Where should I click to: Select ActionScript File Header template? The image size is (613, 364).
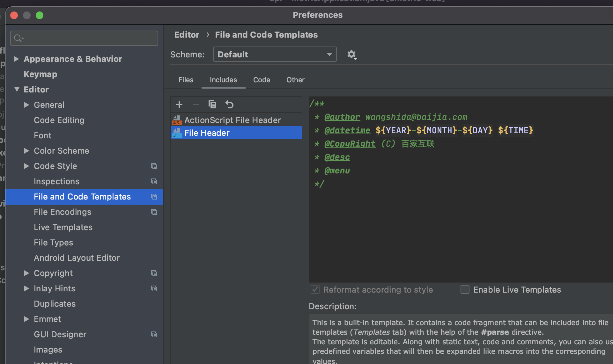coord(233,120)
